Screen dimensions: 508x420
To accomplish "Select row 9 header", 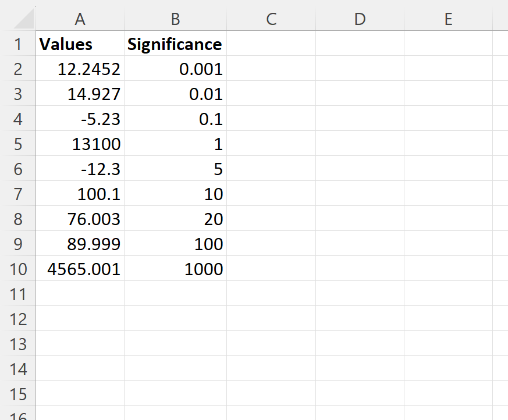I will click(x=18, y=243).
